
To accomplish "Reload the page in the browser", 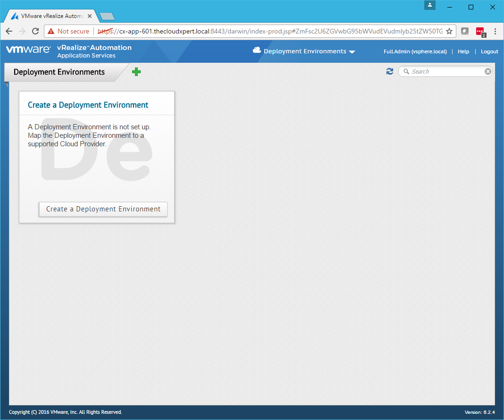I will click(x=35, y=31).
